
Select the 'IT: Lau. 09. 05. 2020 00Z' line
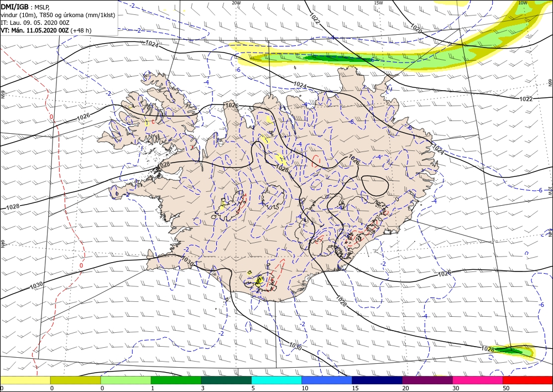pyautogui.click(x=35, y=23)
